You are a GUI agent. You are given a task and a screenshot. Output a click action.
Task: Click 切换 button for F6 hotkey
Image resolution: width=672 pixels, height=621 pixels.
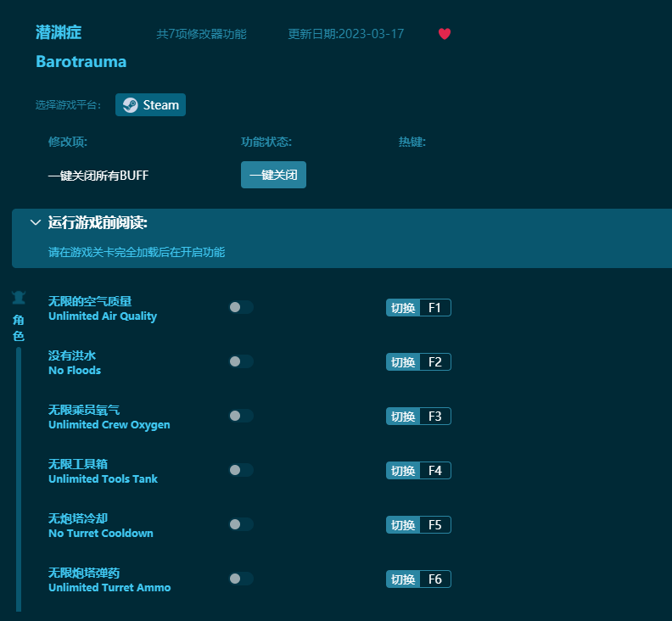403,579
